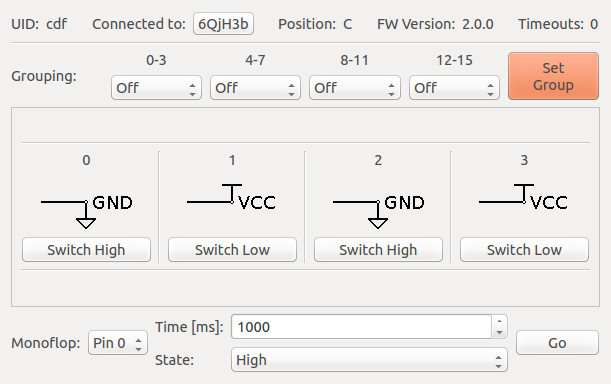
Task: Click the VCC symbol for pin 3
Action: click(523, 197)
